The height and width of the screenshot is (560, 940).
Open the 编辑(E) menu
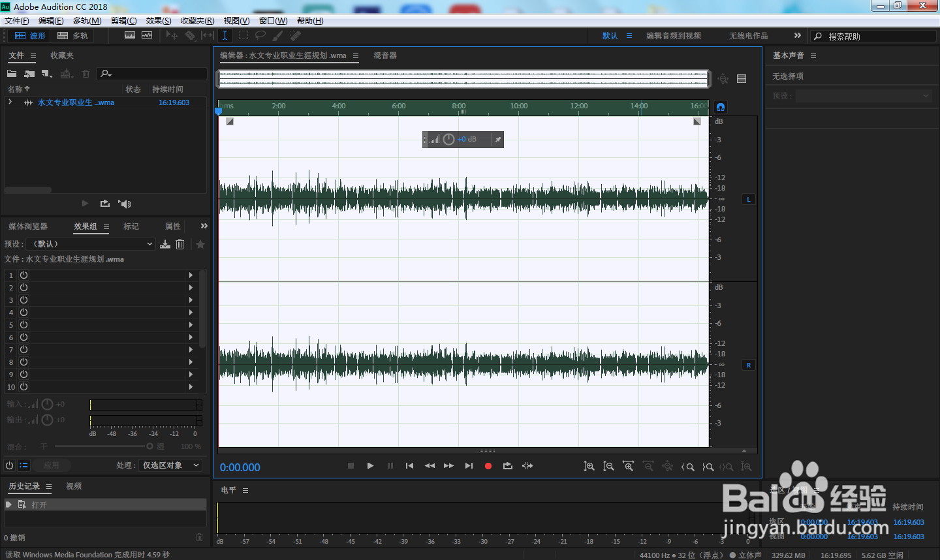[51, 21]
